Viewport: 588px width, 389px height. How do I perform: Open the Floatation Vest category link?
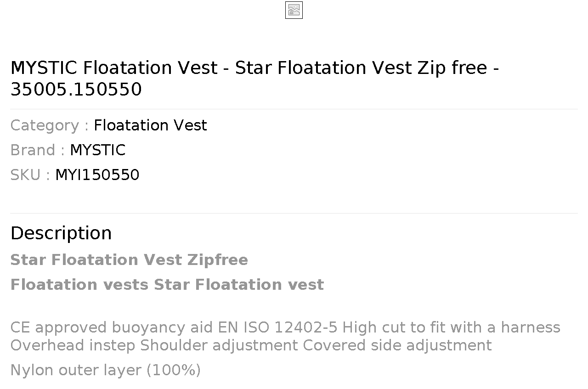point(150,125)
